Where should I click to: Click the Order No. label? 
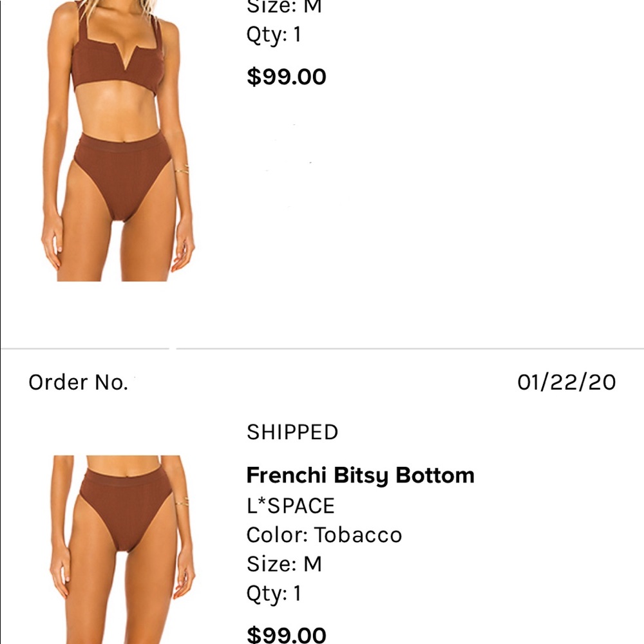point(77,382)
